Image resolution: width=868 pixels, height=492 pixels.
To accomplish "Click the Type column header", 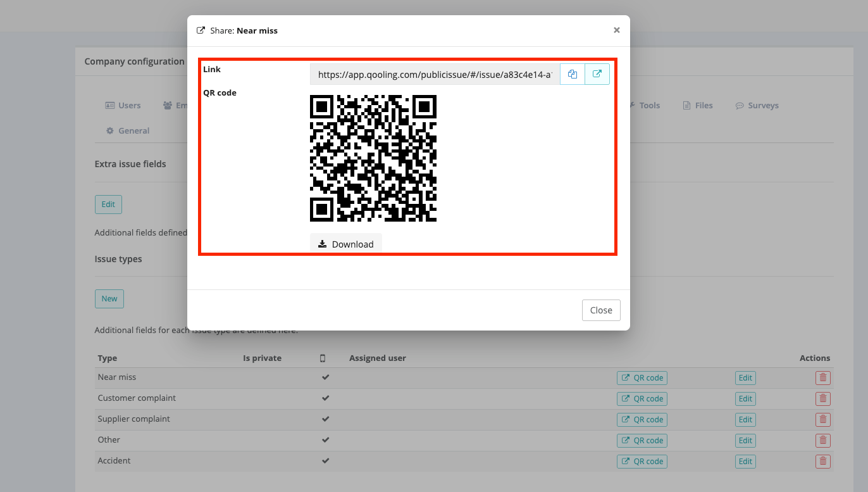I will pos(108,358).
